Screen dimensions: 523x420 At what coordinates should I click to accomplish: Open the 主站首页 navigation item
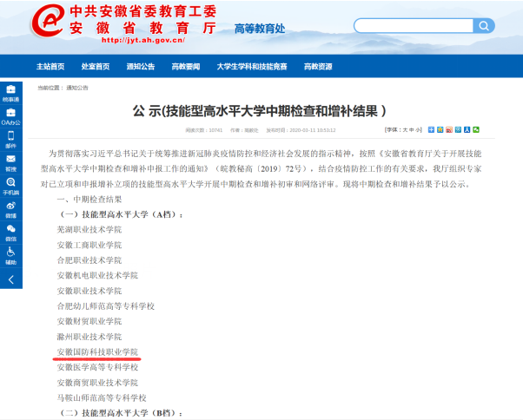tap(50, 67)
